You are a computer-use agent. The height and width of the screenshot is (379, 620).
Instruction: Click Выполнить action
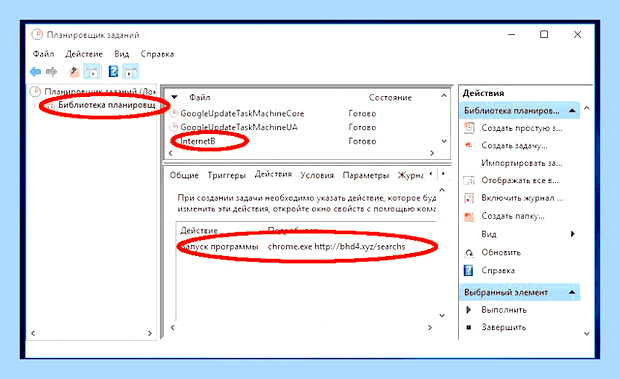tap(504, 310)
